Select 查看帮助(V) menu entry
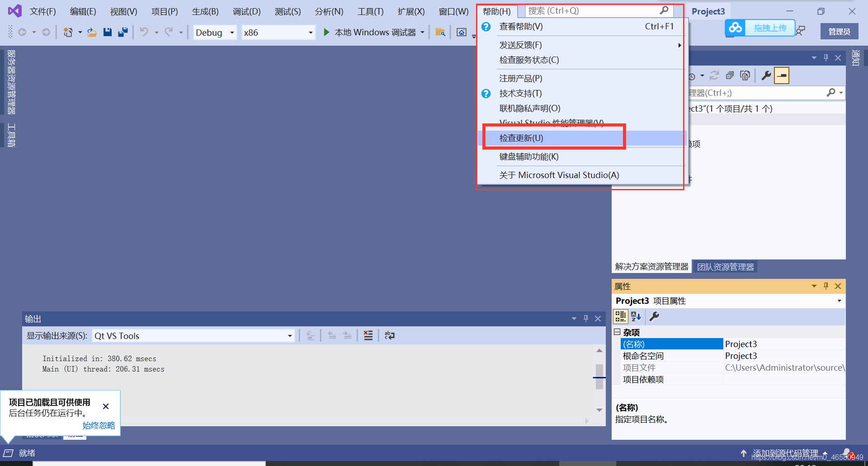The width and height of the screenshot is (868, 466). click(582, 27)
